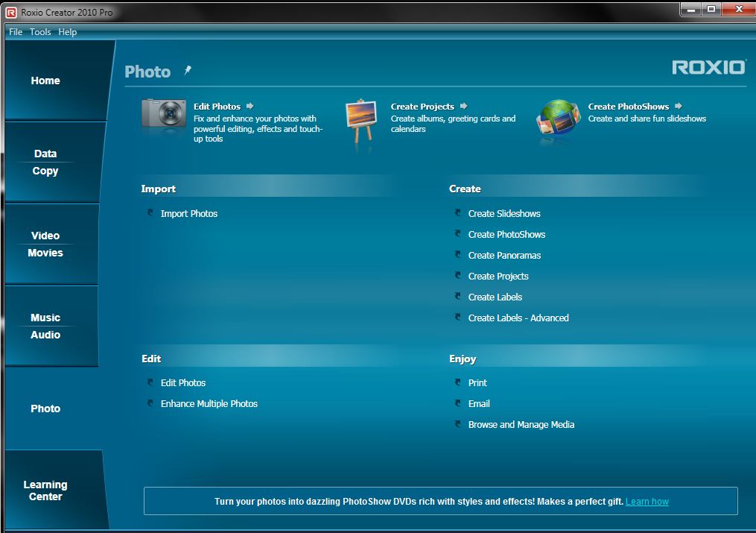Click the Create PhotoShows heading link at top
Image resolution: width=756 pixels, height=533 pixels.
point(628,107)
